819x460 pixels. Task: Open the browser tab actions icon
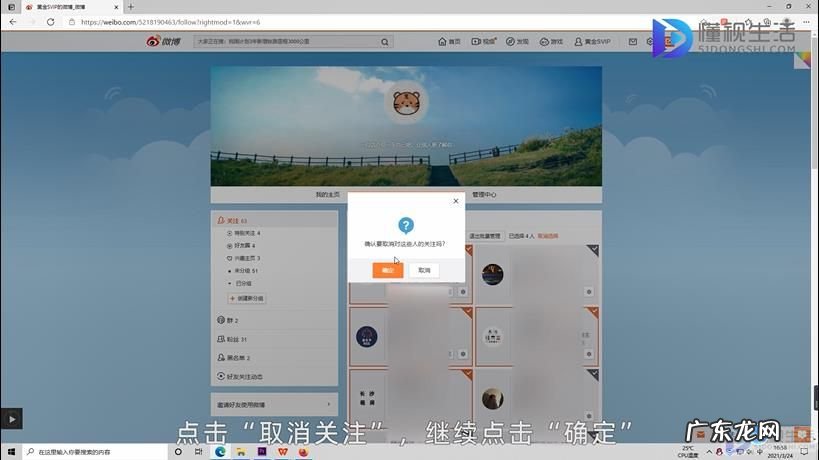(x=11, y=7)
